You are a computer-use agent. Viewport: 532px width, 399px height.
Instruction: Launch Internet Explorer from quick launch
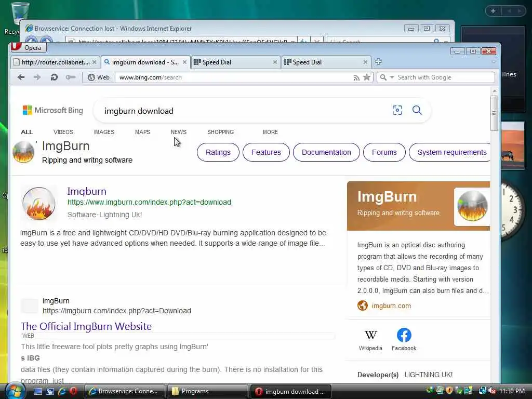[x=62, y=391]
